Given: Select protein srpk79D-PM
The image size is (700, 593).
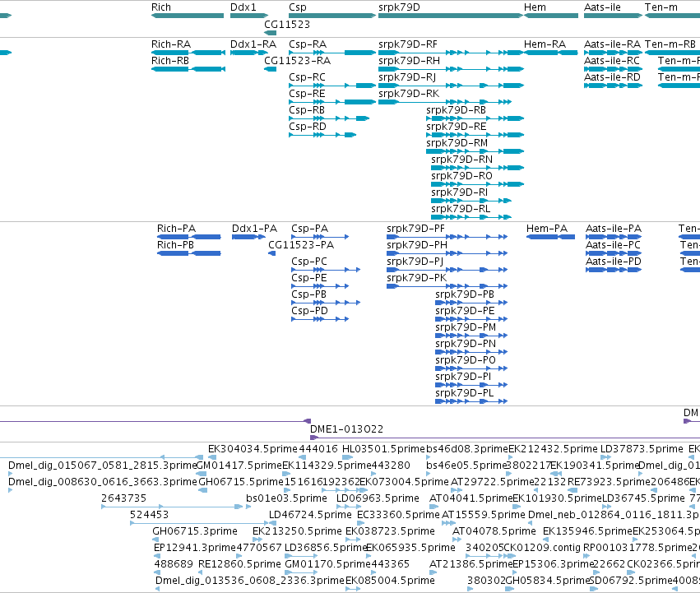Looking at the screenshot, I should click(x=471, y=336).
